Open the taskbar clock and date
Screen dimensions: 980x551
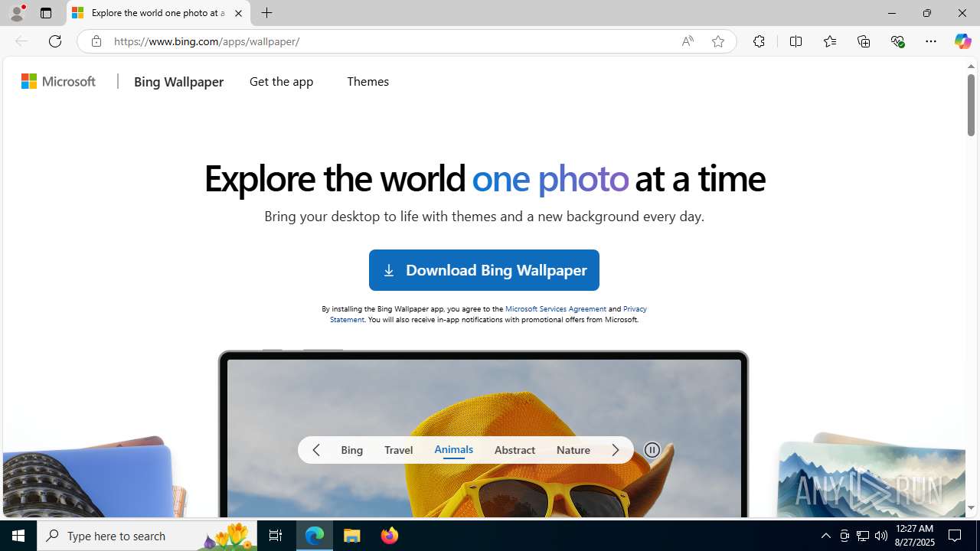click(x=915, y=536)
